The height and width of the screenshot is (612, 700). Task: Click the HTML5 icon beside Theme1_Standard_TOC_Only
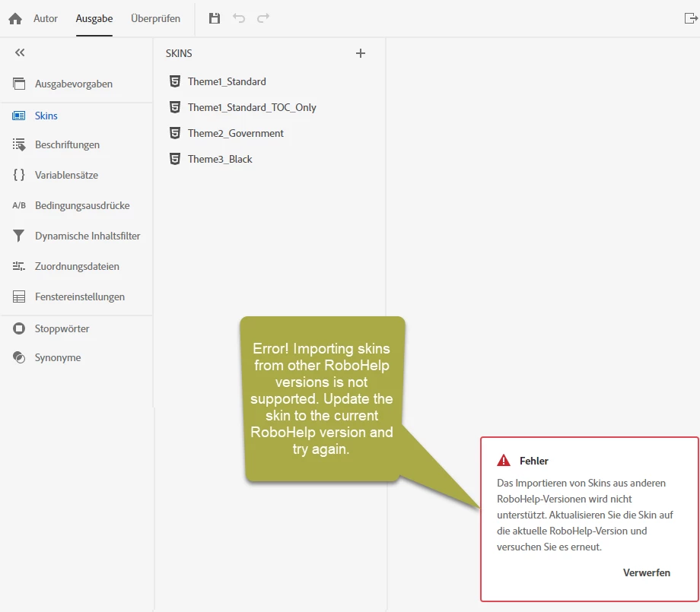175,107
